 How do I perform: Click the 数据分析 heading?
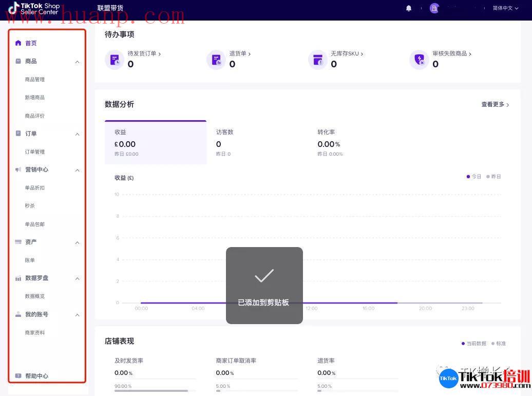pos(120,104)
